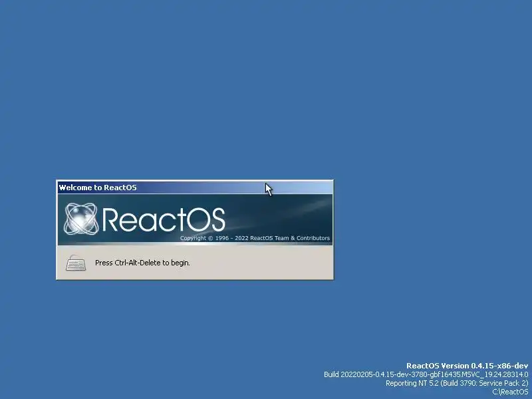The image size is (532, 399).
Task: Click the ReactOS wordmark in banner
Action: click(x=164, y=220)
